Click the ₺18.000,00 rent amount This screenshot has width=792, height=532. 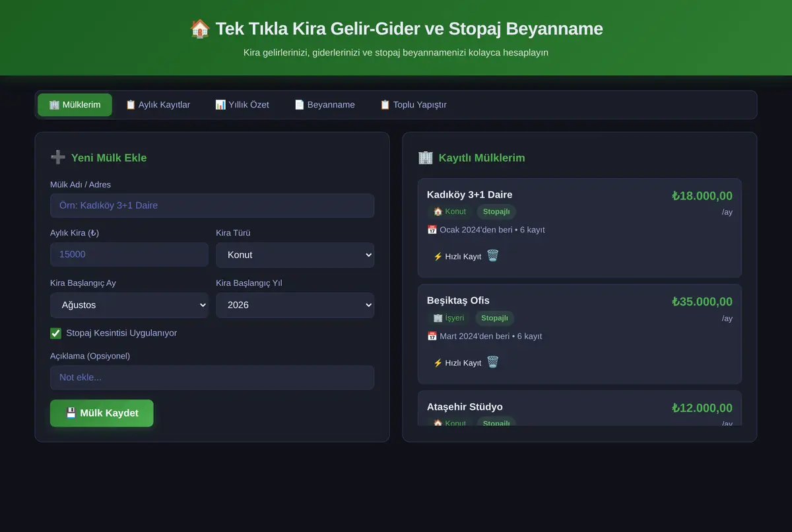pos(702,195)
